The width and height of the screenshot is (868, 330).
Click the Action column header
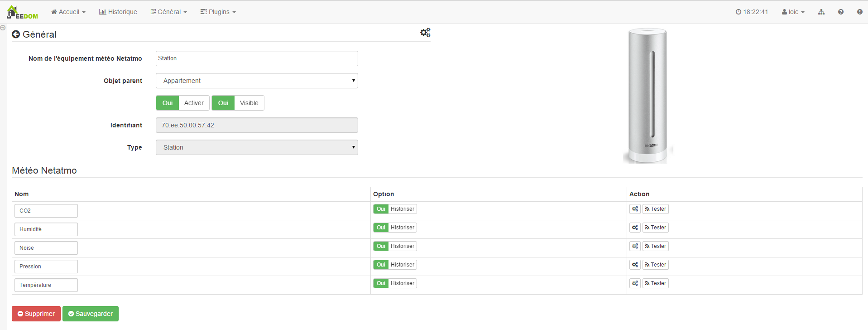click(x=639, y=194)
